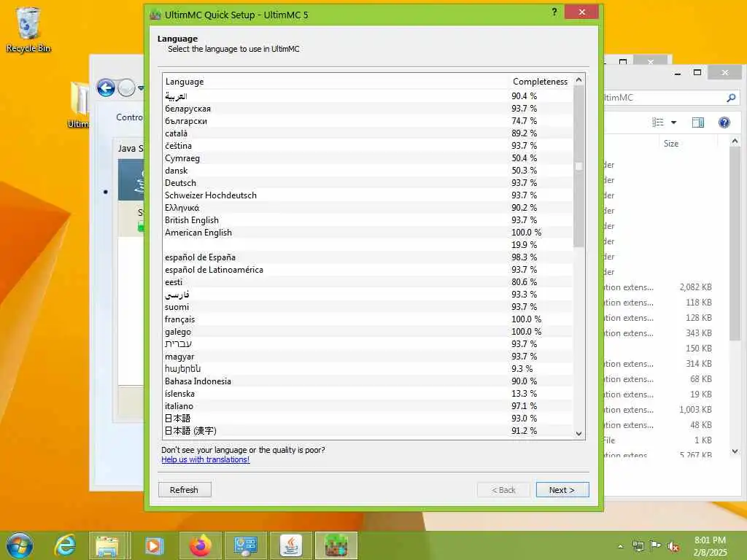747x560 pixels.
Task: Open the media player taskbar icon
Action: coord(153,545)
